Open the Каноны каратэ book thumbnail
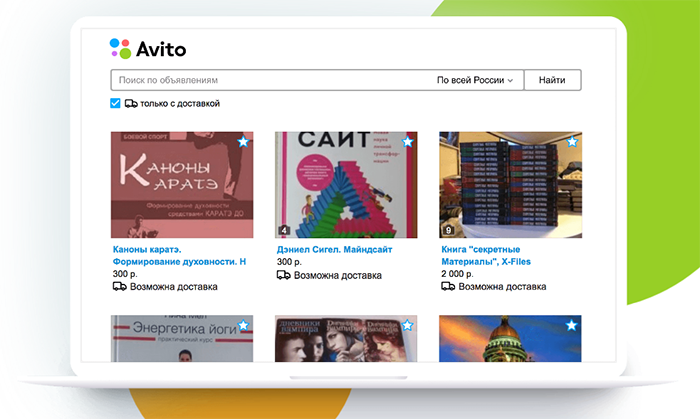Image resolution: width=700 pixels, height=419 pixels. tap(181, 184)
